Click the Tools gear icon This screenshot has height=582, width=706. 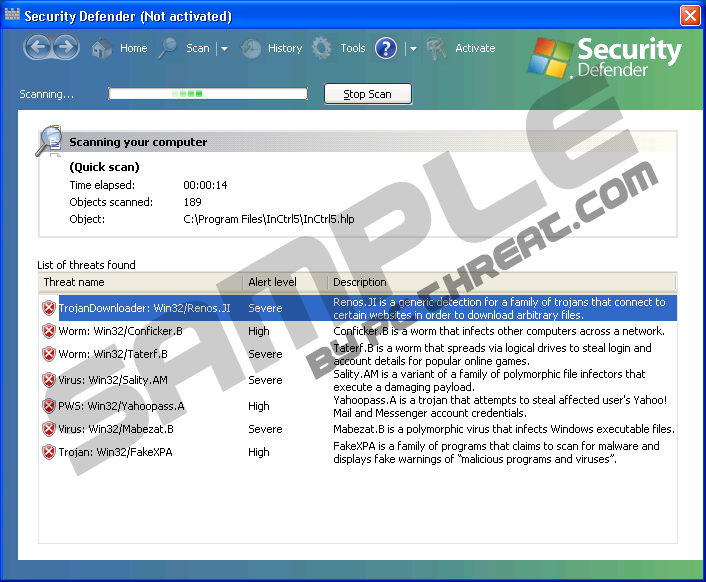pyautogui.click(x=321, y=48)
